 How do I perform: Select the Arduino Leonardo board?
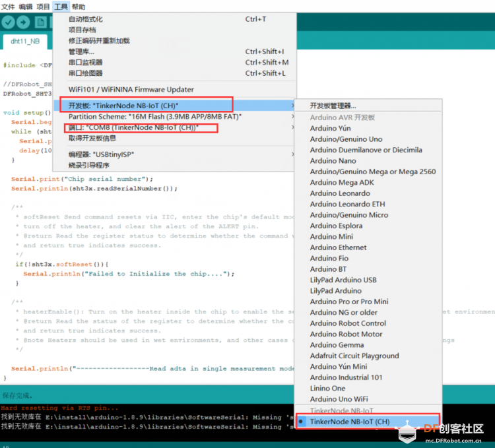pos(368,193)
